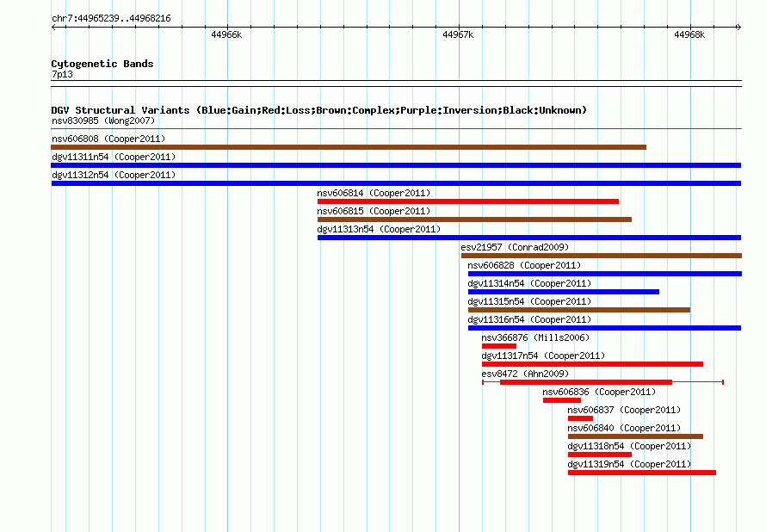Select the nsv606814 (Cooper2011) label
This screenshot has width=766, height=532.
click(x=374, y=193)
